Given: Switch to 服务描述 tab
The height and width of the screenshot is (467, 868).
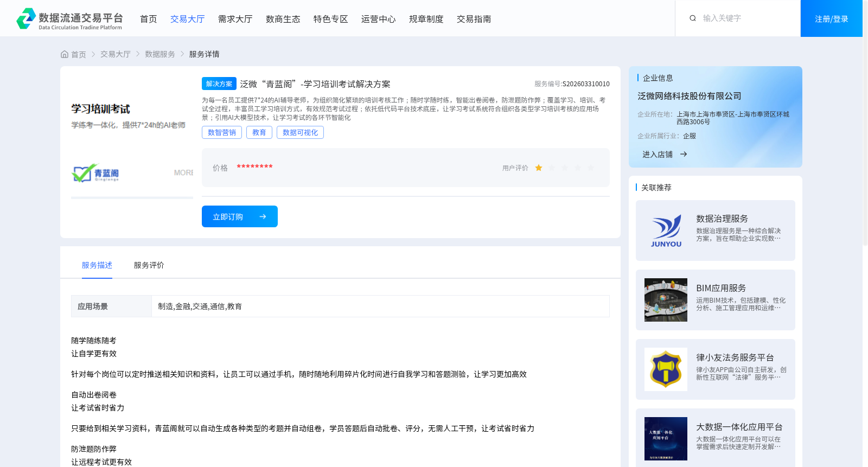Looking at the screenshot, I should coord(97,265).
